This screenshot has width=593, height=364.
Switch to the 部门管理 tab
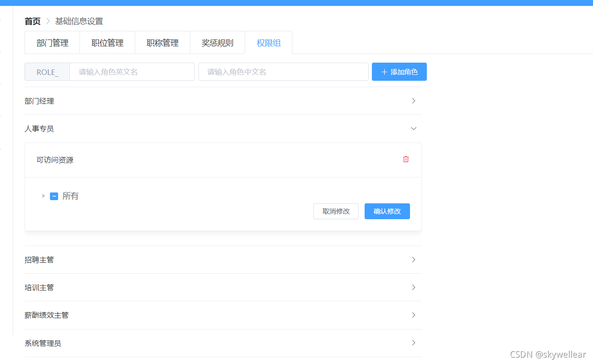52,42
